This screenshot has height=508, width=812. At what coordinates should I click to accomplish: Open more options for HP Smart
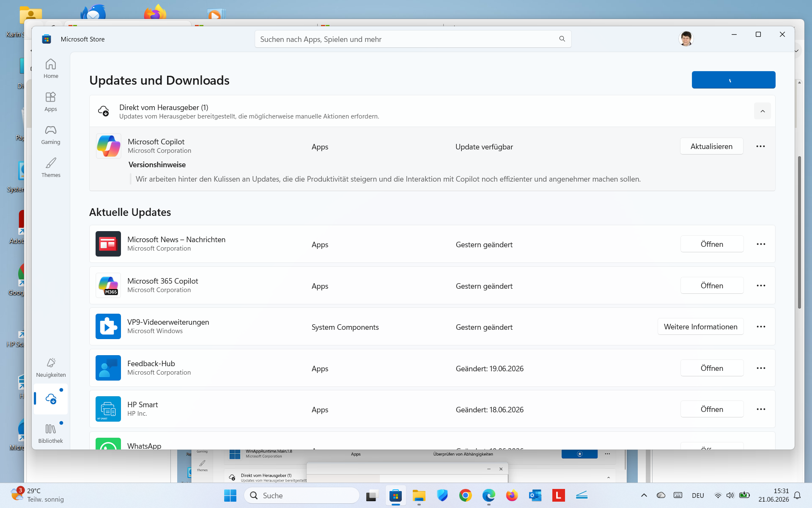[x=761, y=409]
